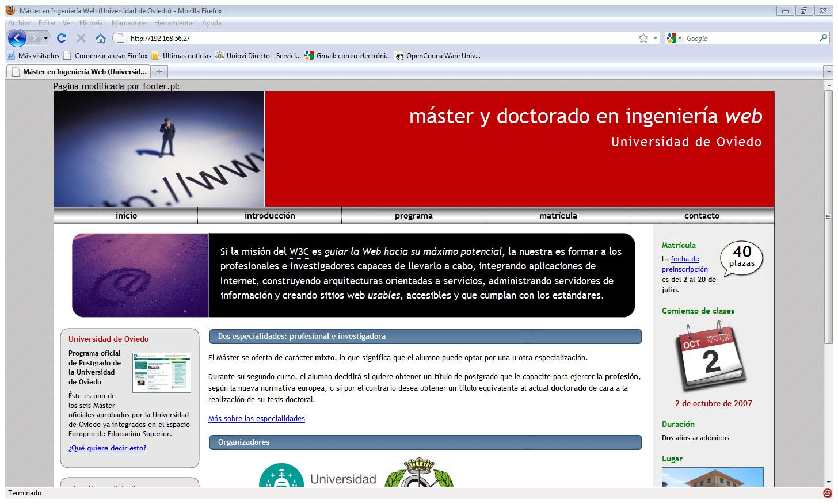Viewport: 838px width, 504px height.
Task: Click the search magnifier icon
Action: click(823, 38)
